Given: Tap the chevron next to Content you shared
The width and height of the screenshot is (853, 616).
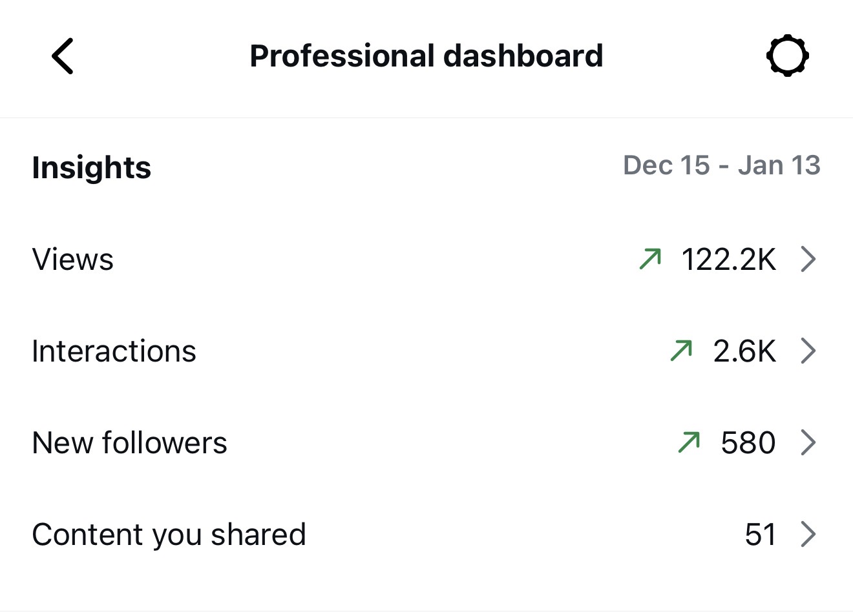Looking at the screenshot, I should (808, 534).
